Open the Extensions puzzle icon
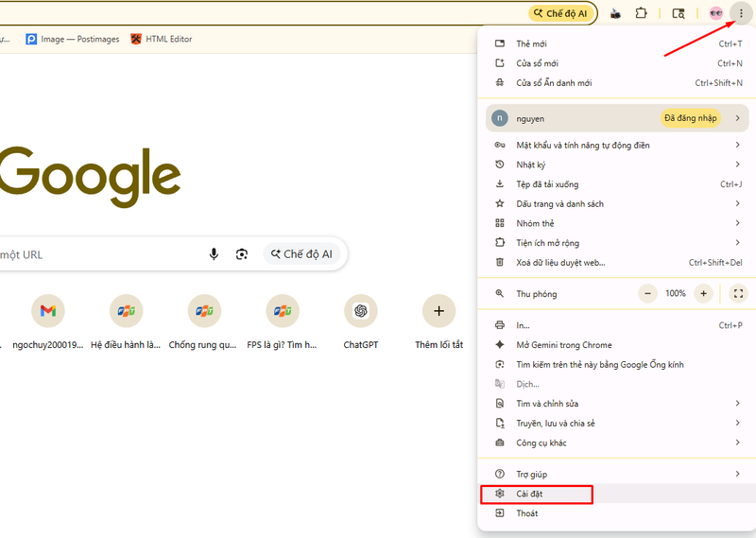This screenshot has height=538, width=756. click(x=641, y=13)
